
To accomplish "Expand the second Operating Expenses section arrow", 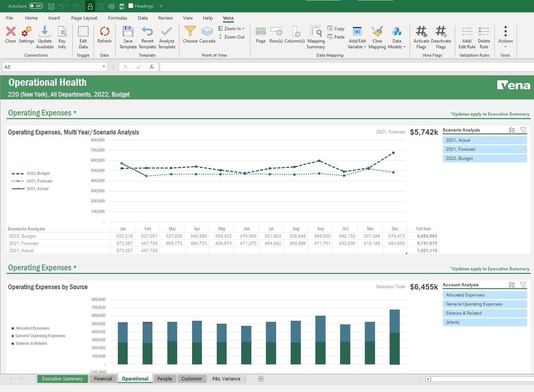I will [x=75, y=267].
